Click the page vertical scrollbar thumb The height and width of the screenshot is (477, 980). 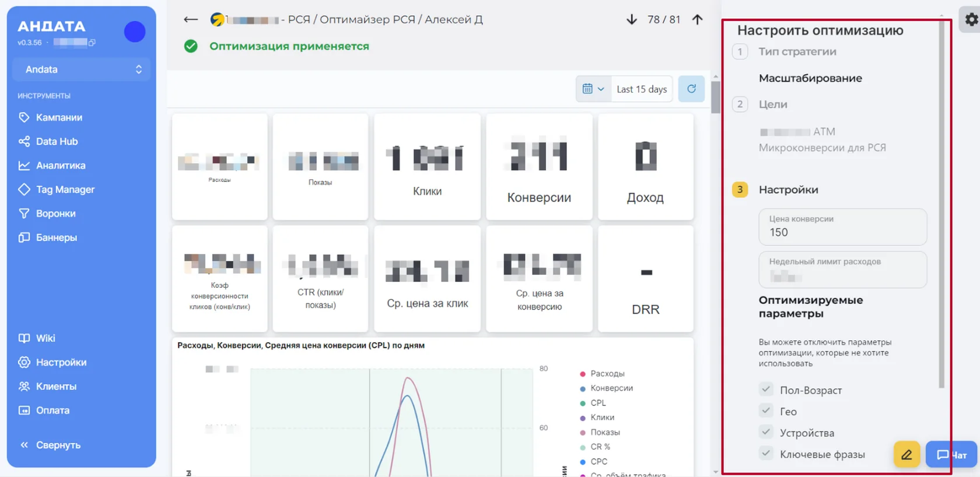[x=715, y=97]
